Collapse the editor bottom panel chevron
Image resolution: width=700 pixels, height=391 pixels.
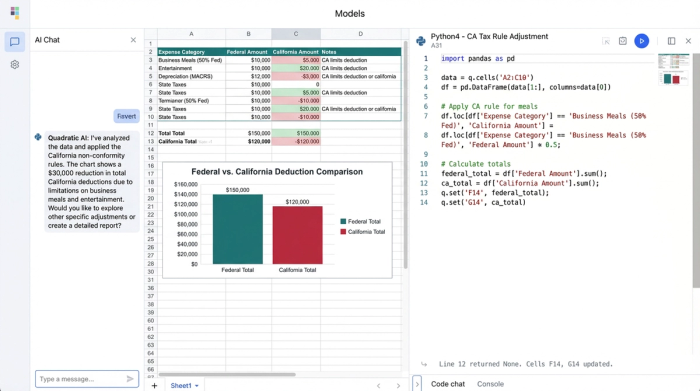pos(417,383)
